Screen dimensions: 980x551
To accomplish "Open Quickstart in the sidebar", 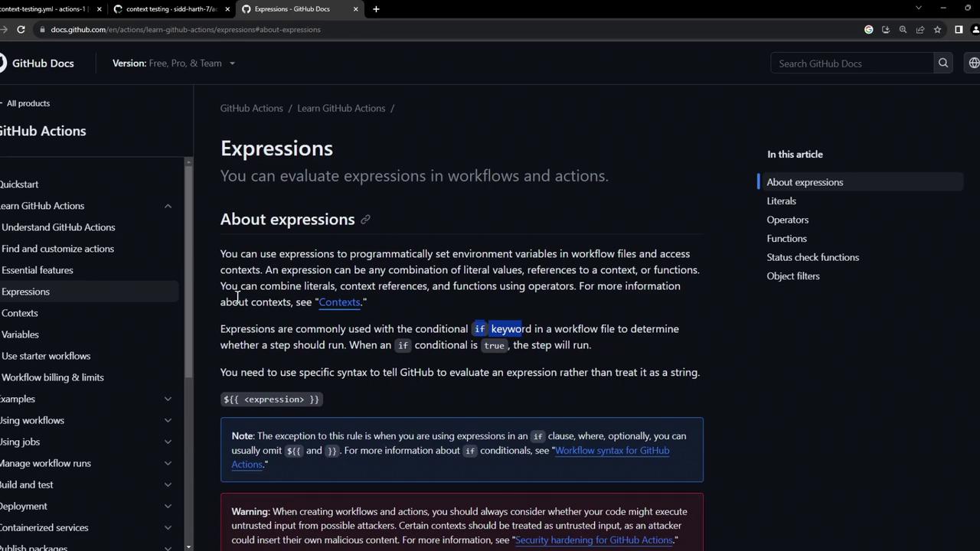I will [19, 184].
